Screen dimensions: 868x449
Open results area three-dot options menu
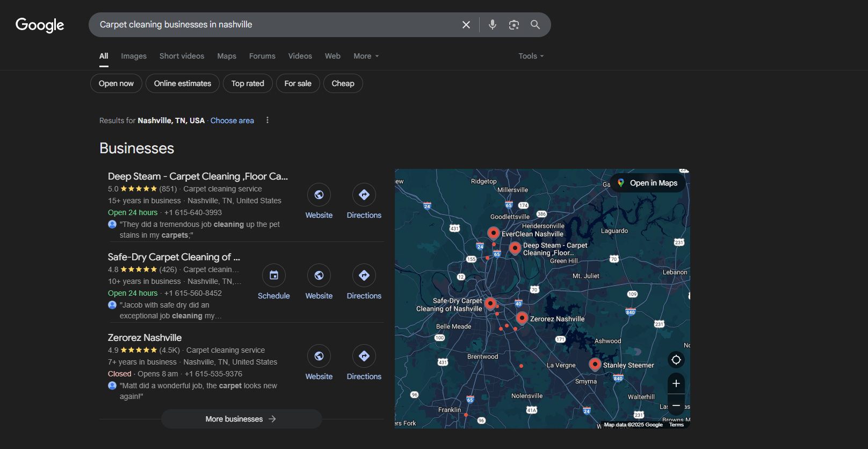(x=267, y=120)
